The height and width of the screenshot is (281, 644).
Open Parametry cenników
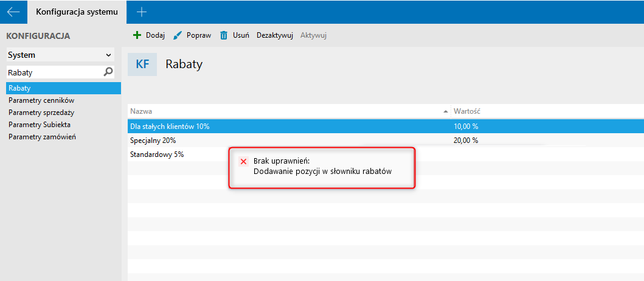click(41, 100)
